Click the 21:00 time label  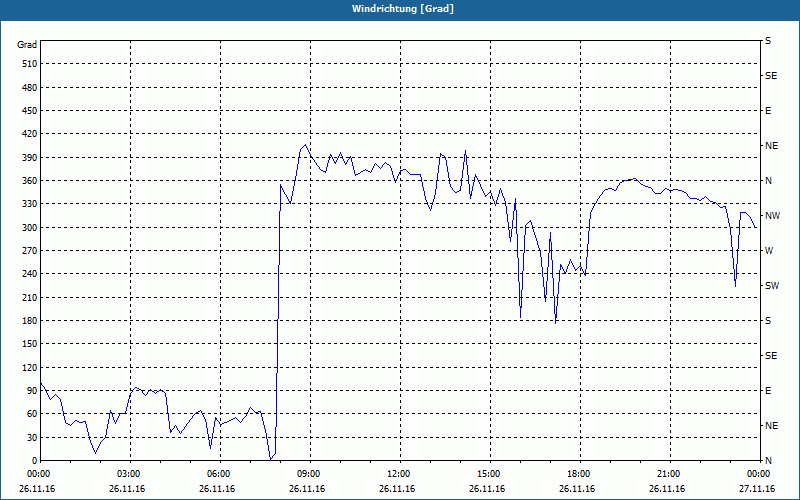[x=668, y=474]
